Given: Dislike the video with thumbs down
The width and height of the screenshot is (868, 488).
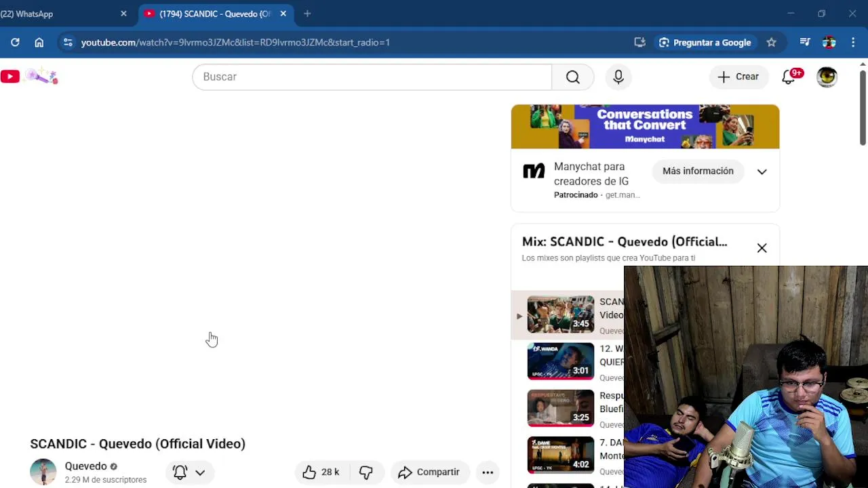Looking at the screenshot, I should (366, 472).
